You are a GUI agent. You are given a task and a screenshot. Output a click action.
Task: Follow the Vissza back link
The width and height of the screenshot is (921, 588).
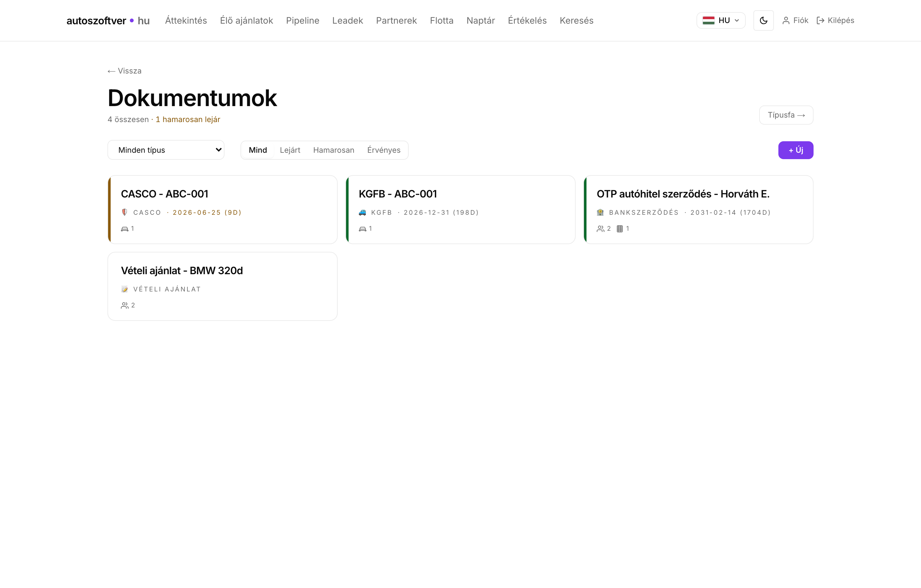point(125,71)
